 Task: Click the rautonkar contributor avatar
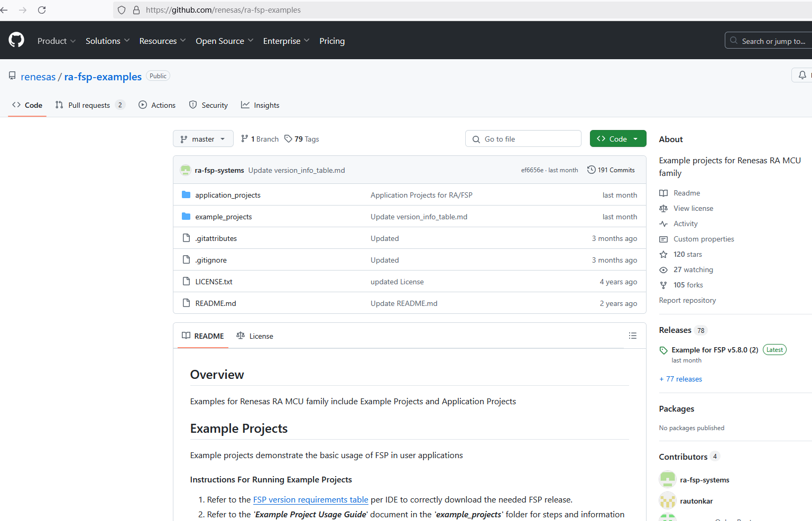click(668, 500)
